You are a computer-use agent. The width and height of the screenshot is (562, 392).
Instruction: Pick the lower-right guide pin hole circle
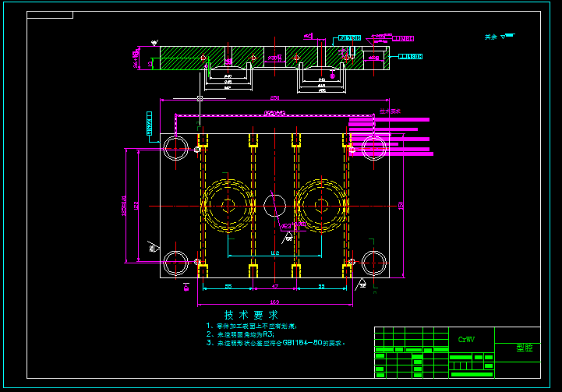374,263
